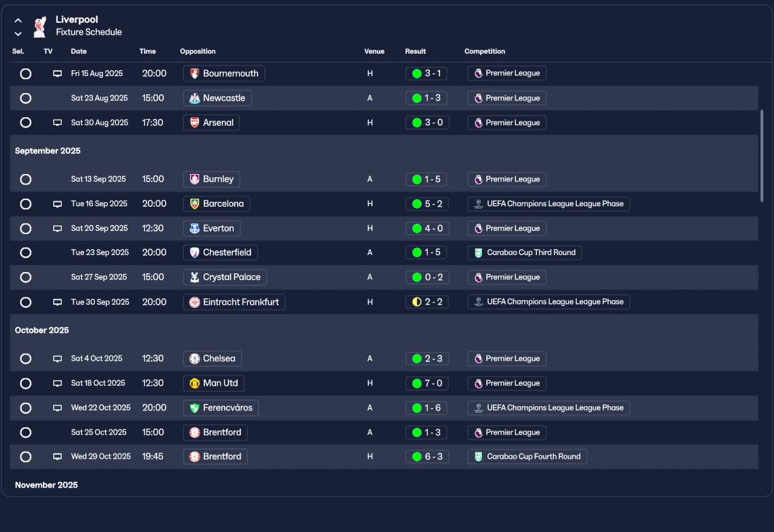Click the Barcelona club crest

click(x=195, y=204)
